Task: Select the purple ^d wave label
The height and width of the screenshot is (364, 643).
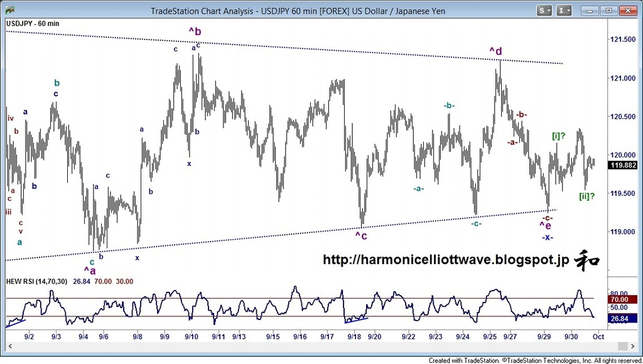Action: coord(495,51)
